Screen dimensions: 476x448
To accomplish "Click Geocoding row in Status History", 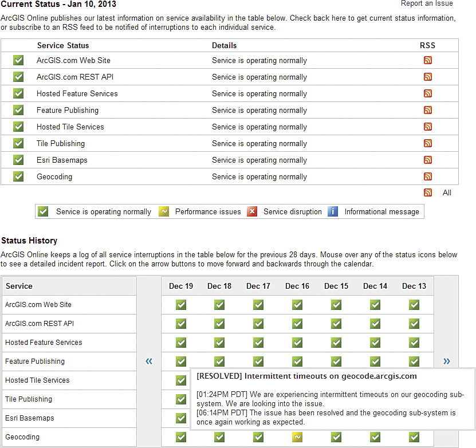I will 23,437.
